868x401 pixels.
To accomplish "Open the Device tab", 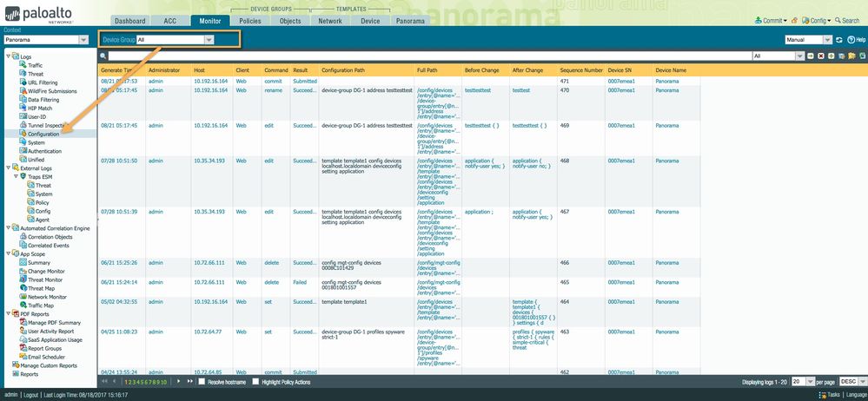I will pyautogui.click(x=370, y=21).
